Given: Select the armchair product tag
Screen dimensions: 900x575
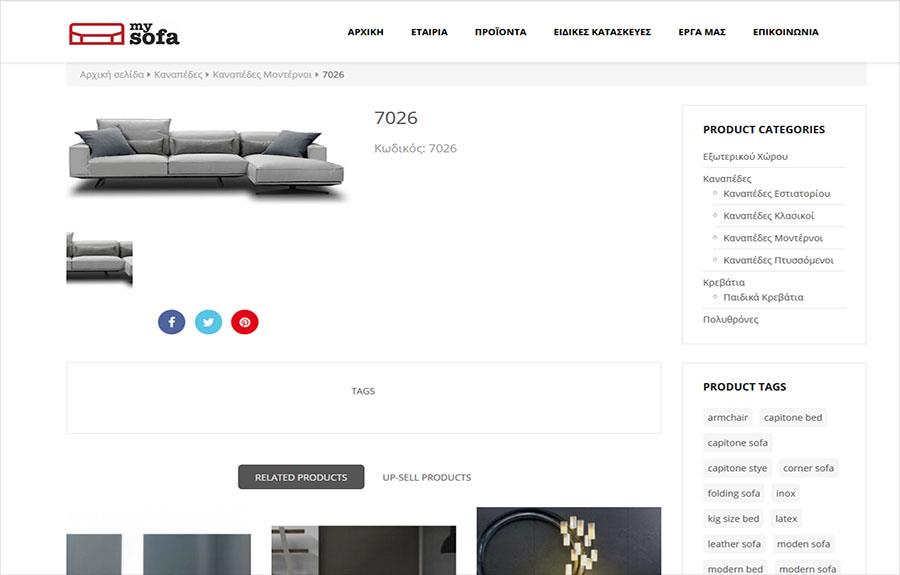Looking at the screenshot, I should tap(727, 418).
